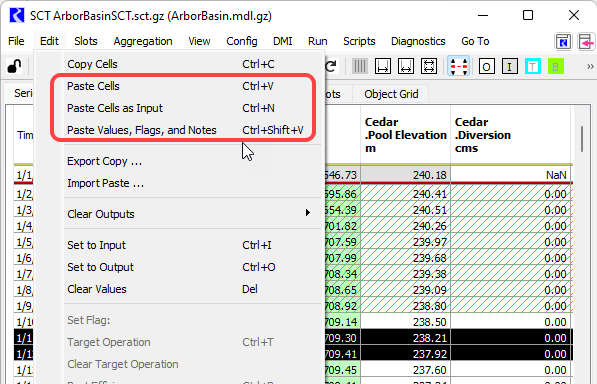Screen dimensions: 597x384
Task: Toggle the red dashed row divider button
Action: [458, 67]
